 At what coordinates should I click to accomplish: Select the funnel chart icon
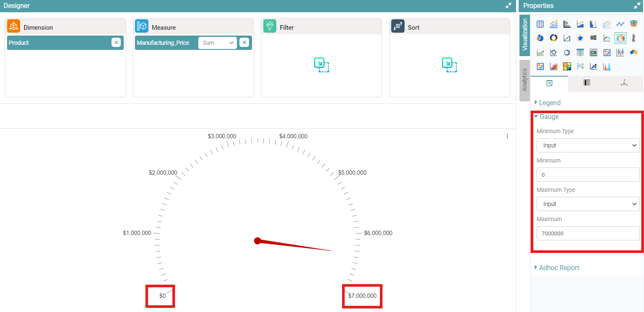[634, 24]
